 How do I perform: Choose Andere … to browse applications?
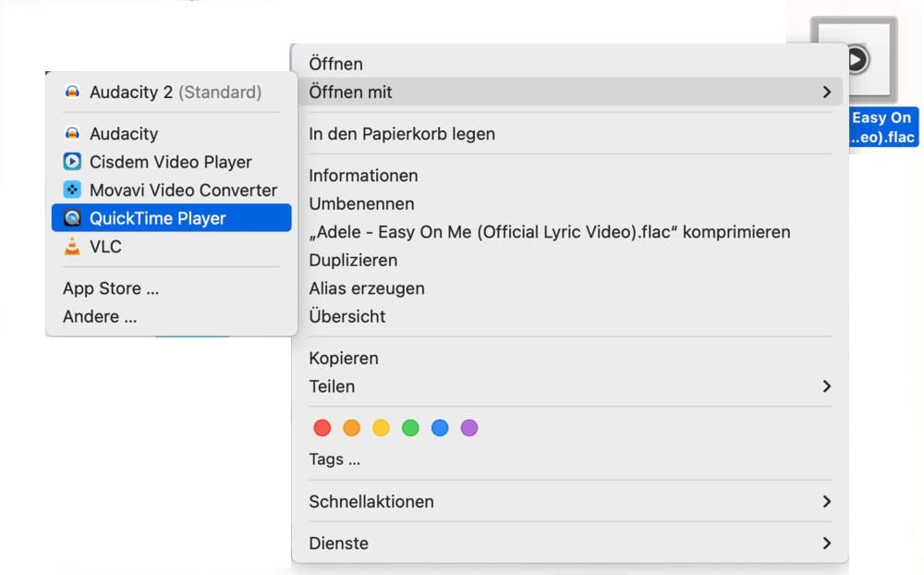100,317
